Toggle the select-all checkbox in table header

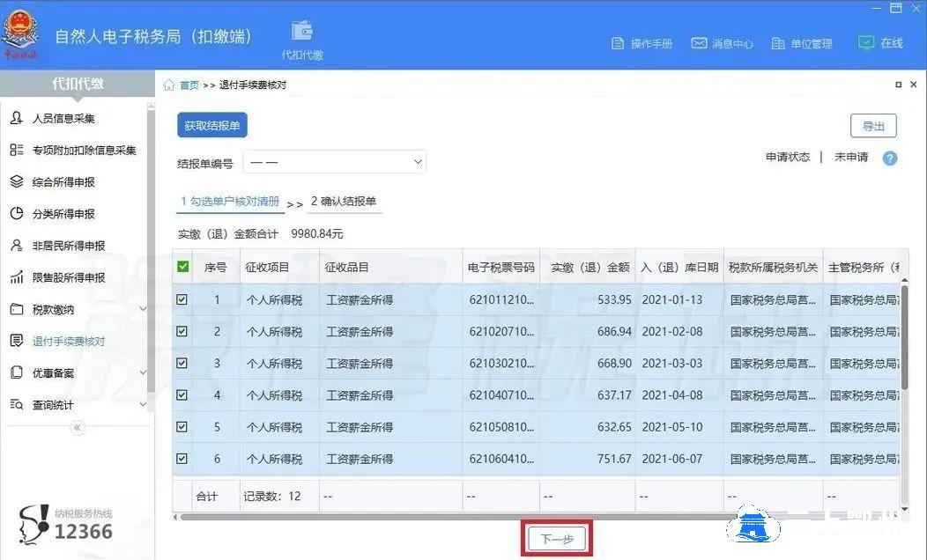click(183, 267)
